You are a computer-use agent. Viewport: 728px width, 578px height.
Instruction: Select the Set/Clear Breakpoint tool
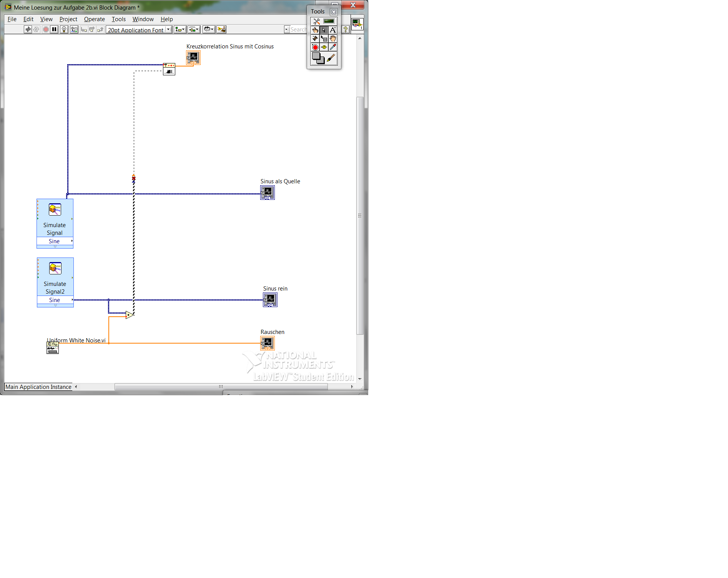pos(315,47)
